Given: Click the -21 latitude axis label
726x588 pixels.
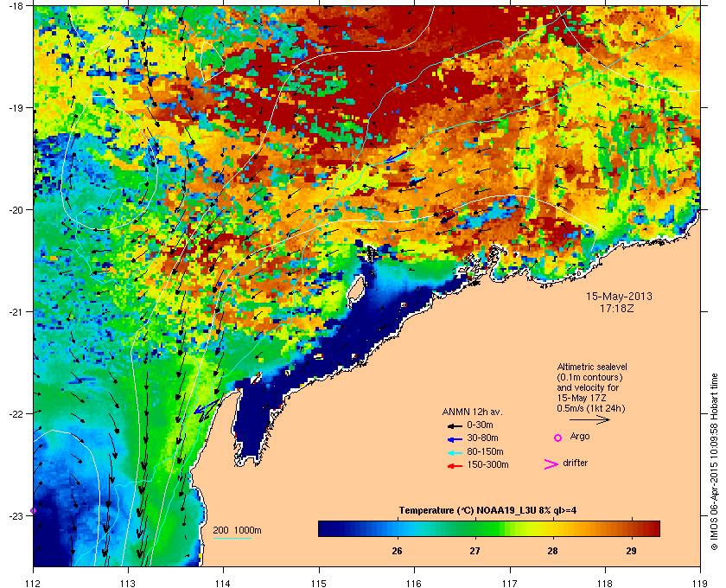Looking at the screenshot, I should [17, 311].
